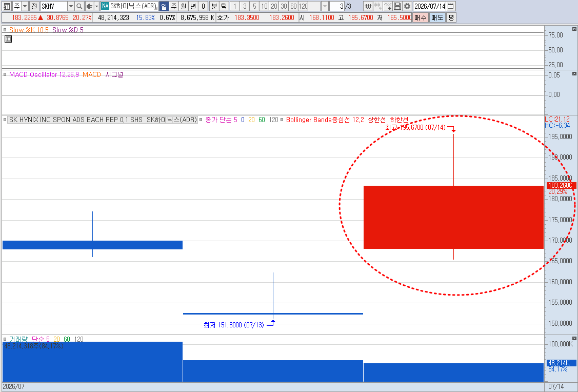
Task: Open chart settings gear icon
Action: click(x=407, y=6)
